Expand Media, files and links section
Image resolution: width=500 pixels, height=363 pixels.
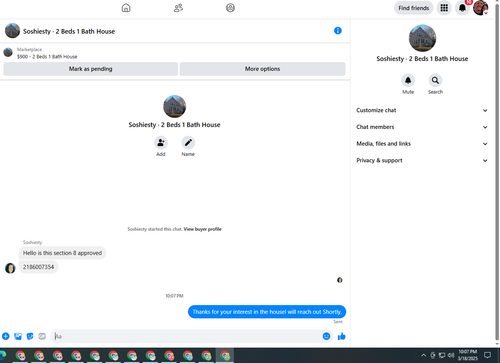point(422,144)
